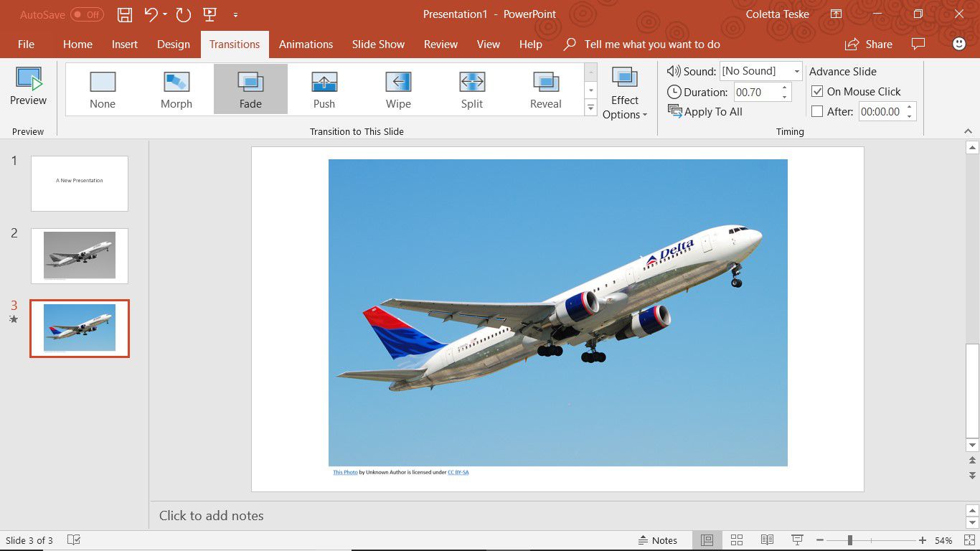Expand transitions gallery More arrow
This screenshot has height=551, width=980.
(591, 108)
